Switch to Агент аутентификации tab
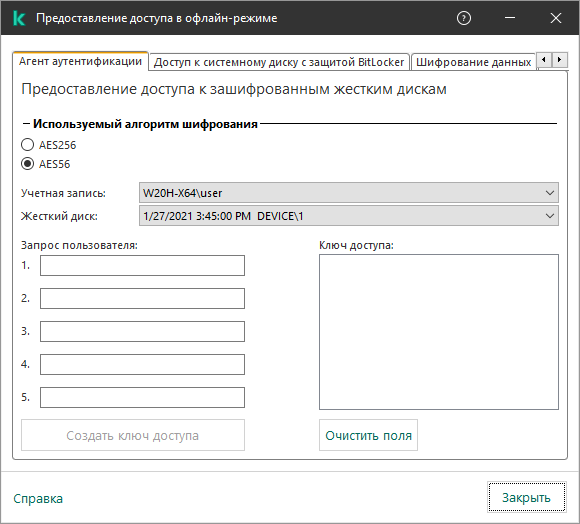 tap(80, 61)
